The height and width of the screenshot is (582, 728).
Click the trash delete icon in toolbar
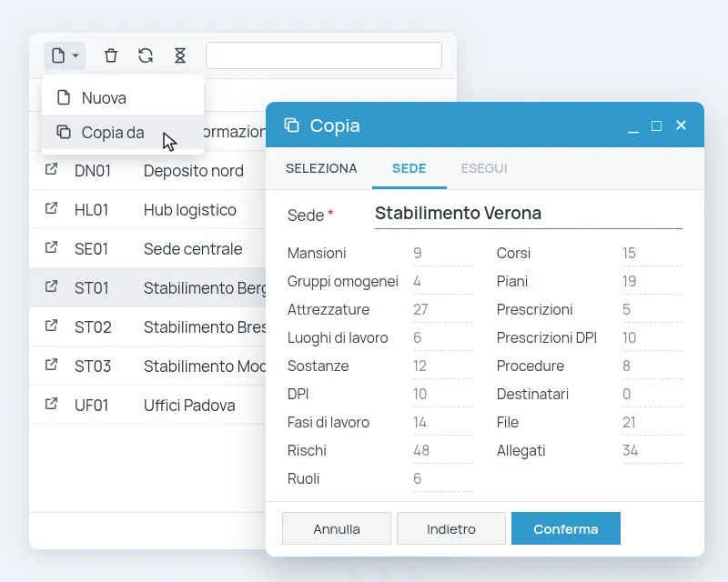pyautogui.click(x=111, y=55)
